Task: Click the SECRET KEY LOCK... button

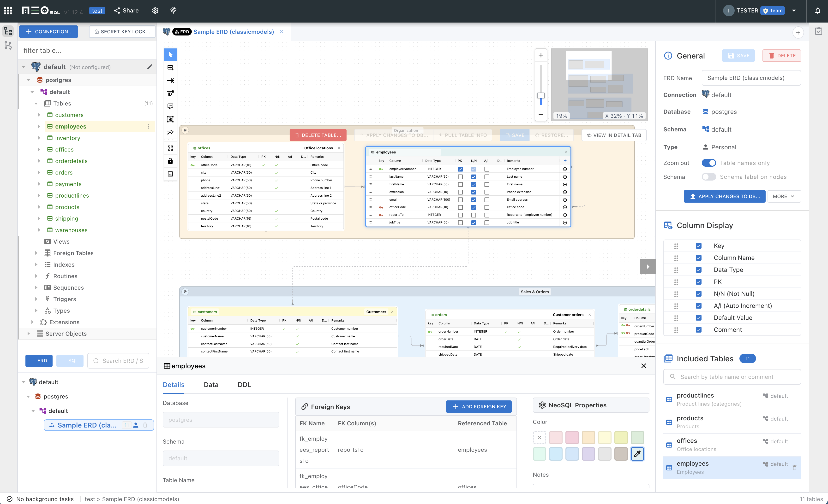Action: [122, 32]
